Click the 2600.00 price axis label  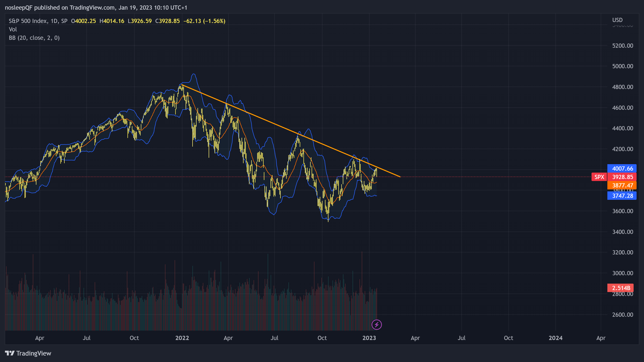click(x=622, y=315)
